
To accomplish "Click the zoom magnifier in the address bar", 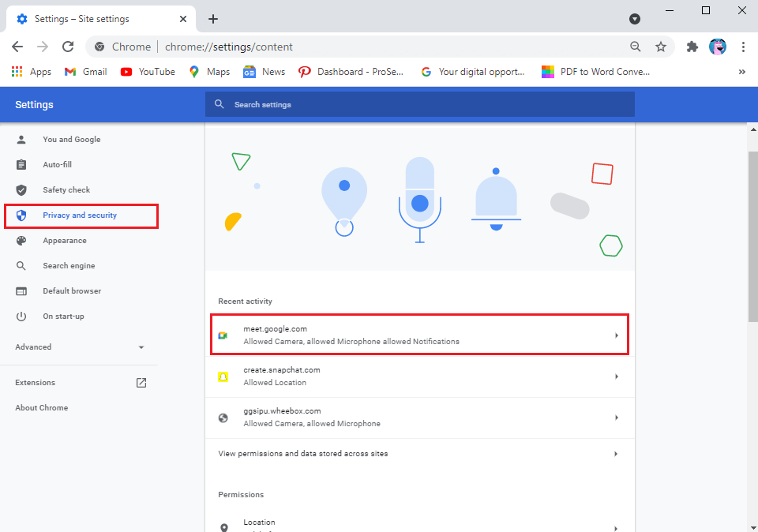I will tap(636, 47).
